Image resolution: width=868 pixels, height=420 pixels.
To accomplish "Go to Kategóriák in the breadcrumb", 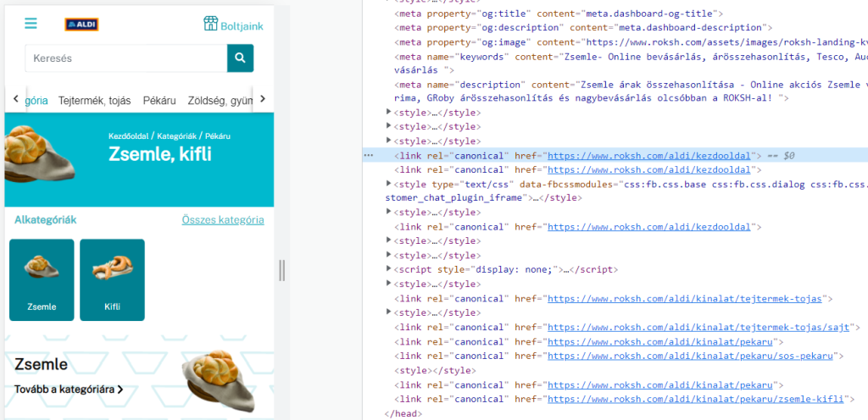I will [x=177, y=136].
